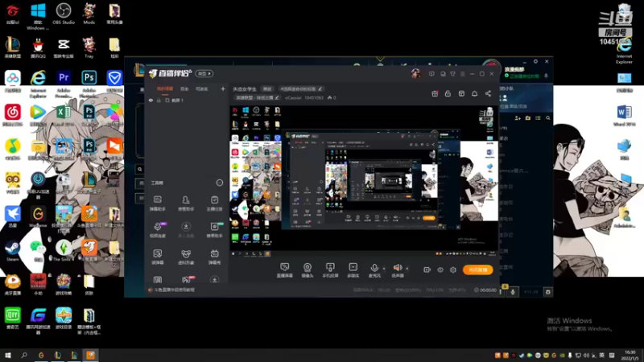Open the 读弹幕 tool in the toolbox
The image size is (644, 362).
click(x=158, y=257)
